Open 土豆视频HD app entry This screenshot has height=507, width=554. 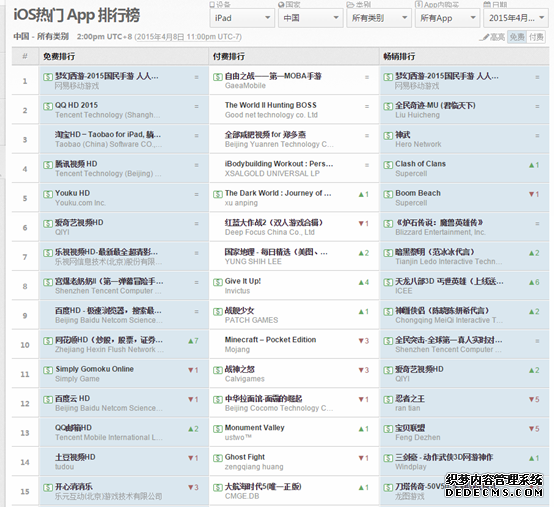pyautogui.click(x=75, y=457)
